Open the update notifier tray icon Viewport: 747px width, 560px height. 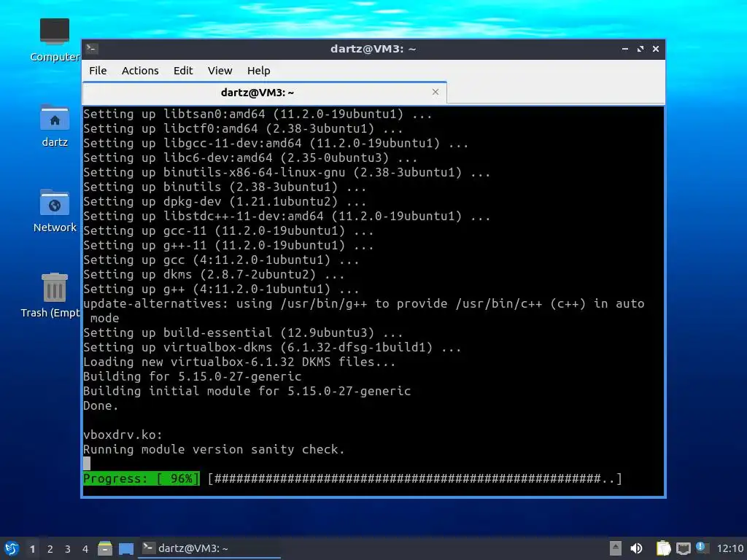[x=701, y=548]
